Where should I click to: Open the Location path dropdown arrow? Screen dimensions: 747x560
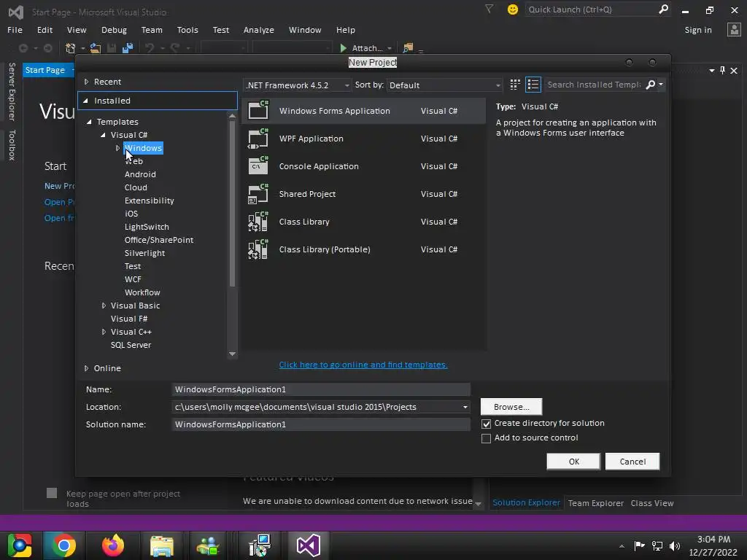[x=465, y=407]
